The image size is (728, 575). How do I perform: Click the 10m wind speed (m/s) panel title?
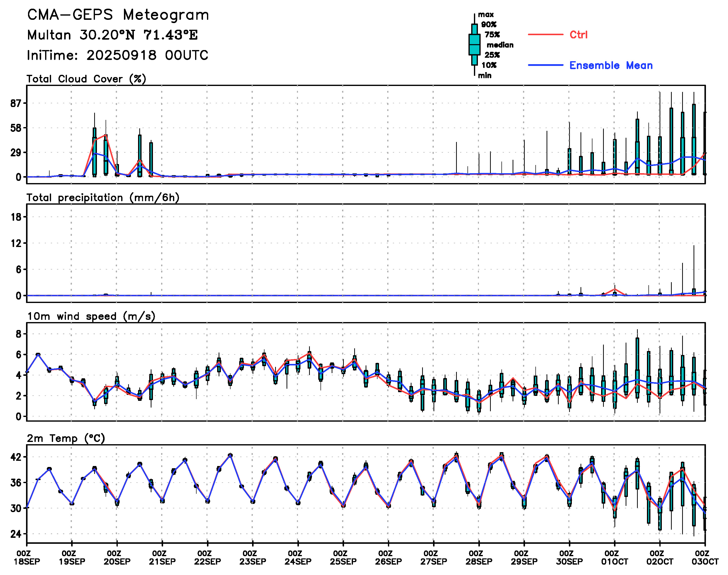(91, 316)
